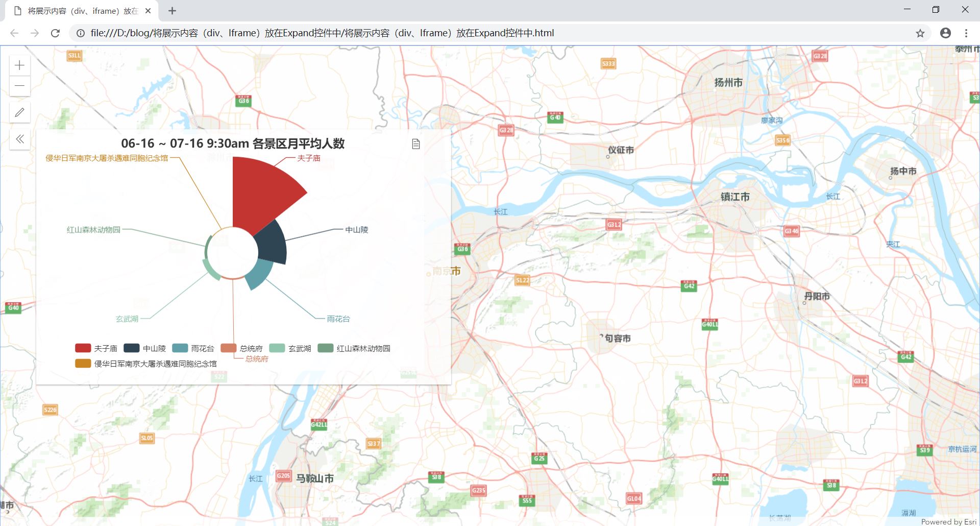980x526 pixels.
Task: Toggle 玄武湖 legend item
Action: click(290, 348)
